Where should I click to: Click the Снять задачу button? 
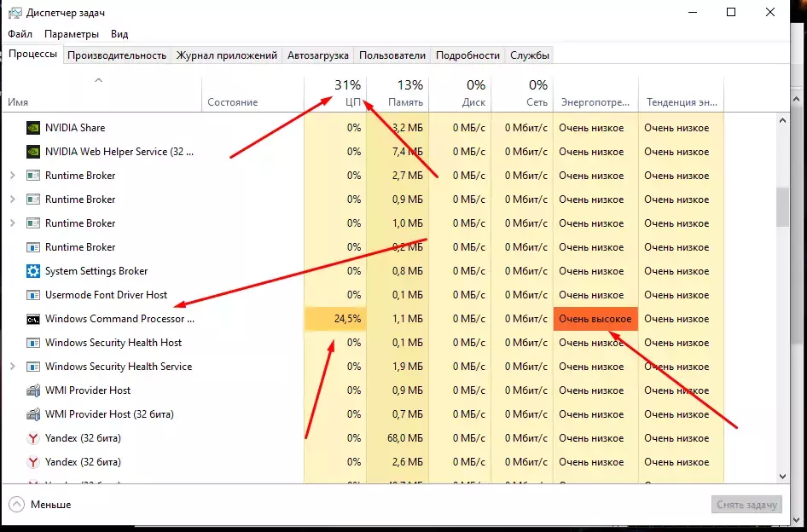746,505
